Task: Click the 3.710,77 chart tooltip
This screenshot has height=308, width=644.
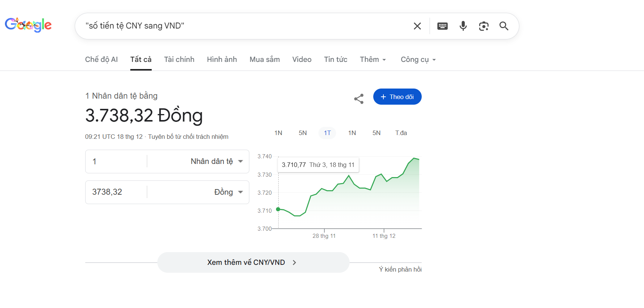Action: click(x=318, y=165)
